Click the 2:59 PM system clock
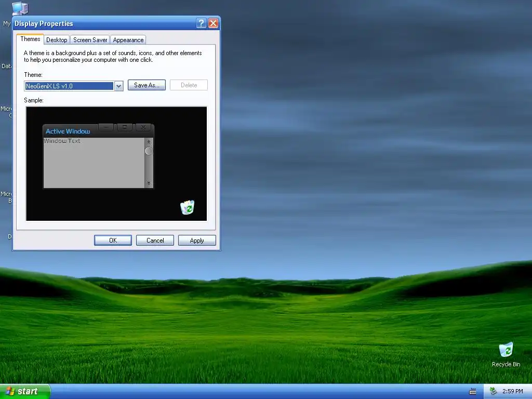The image size is (532, 399). coord(512,391)
